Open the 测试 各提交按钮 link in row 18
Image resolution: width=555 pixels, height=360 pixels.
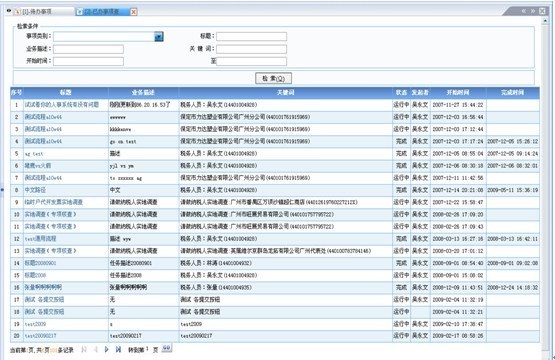pyautogui.click(x=44, y=312)
